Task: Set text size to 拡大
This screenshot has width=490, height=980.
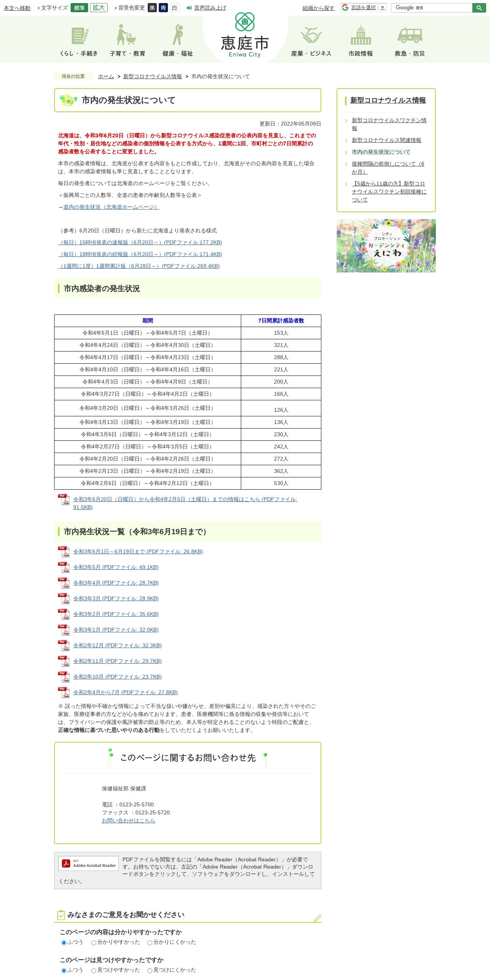Action: [99, 8]
